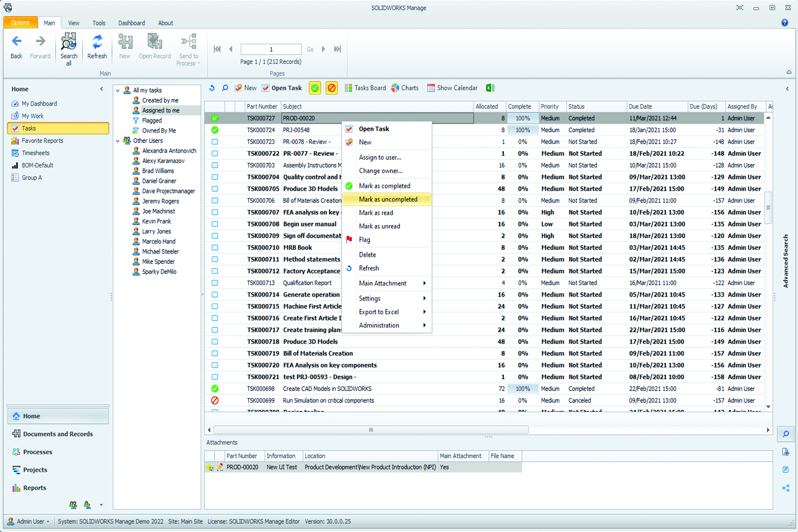Click Open Task toolbar button
Image resolution: width=798 pixels, height=532 pixels.
[282, 88]
